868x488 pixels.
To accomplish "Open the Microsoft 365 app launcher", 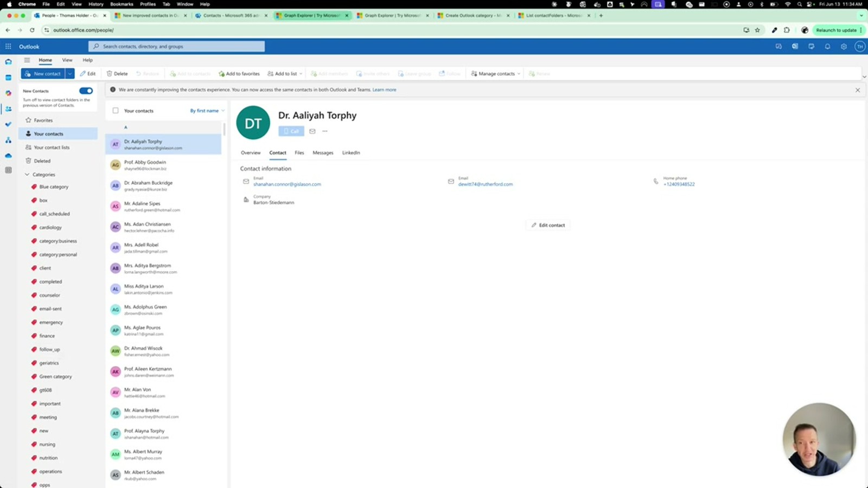I will click(8, 47).
